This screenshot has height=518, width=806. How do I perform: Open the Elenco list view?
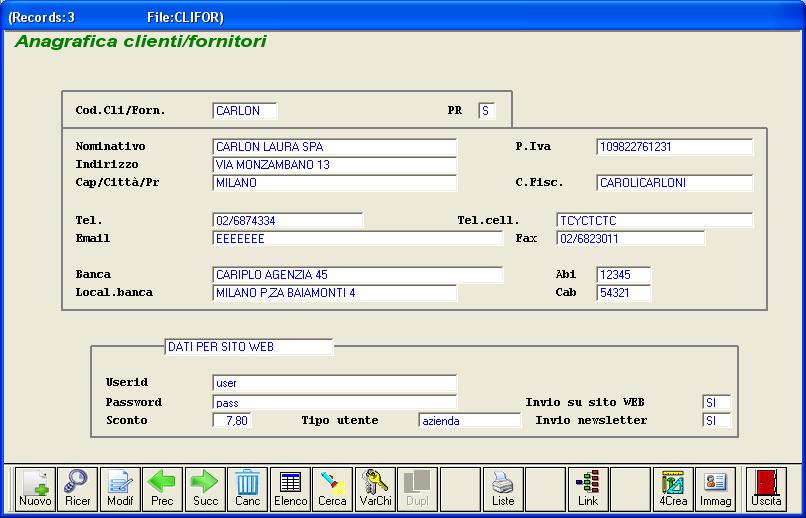(x=290, y=489)
